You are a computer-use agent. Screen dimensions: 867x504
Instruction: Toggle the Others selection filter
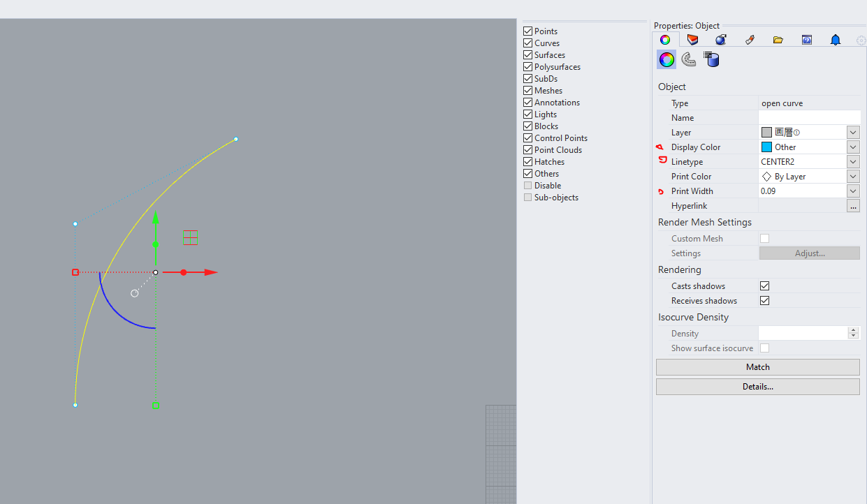click(527, 173)
